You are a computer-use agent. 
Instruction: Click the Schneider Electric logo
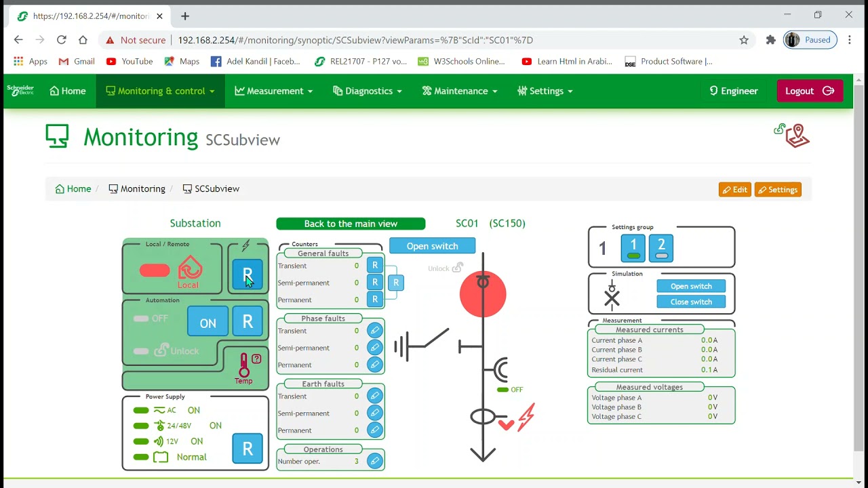20,90
